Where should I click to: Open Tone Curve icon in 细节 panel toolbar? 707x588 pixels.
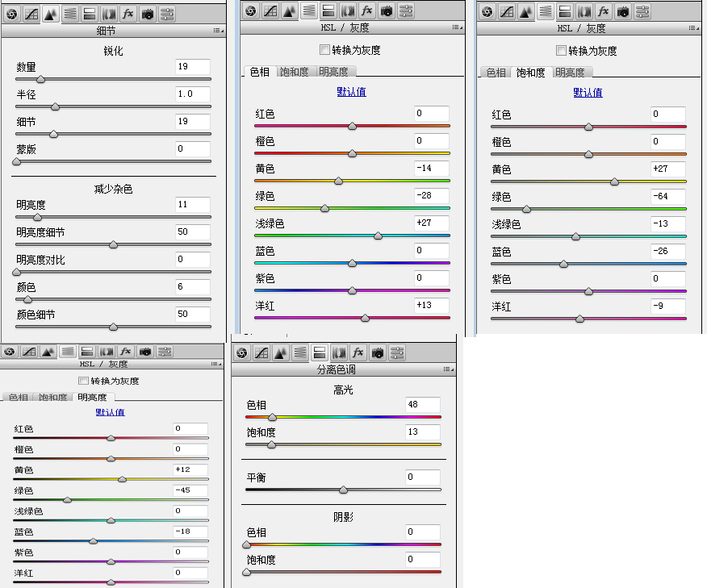click(x=31, y=15)
